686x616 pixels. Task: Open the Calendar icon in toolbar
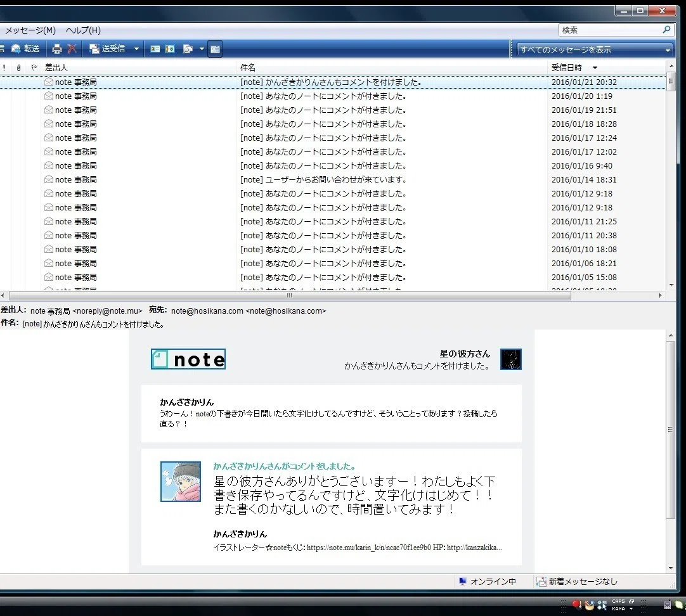[x=170, y=49]
